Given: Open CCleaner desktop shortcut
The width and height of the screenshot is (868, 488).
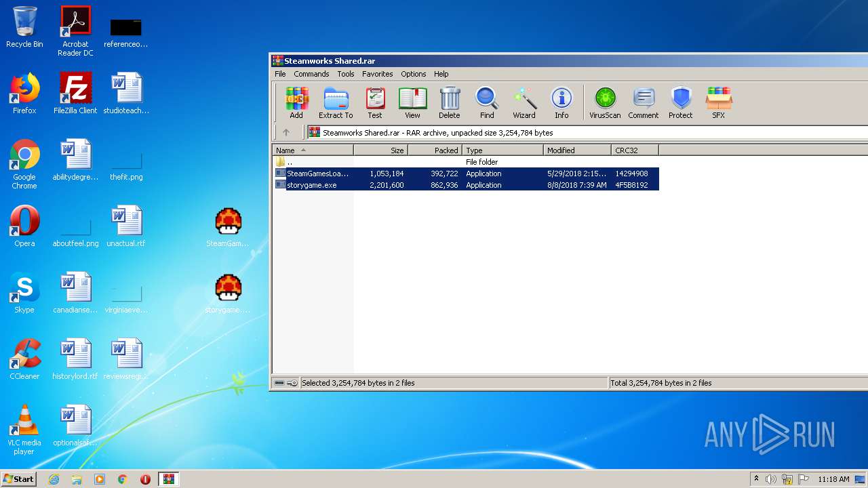Looking at the screenshot, I should point(24,359).
